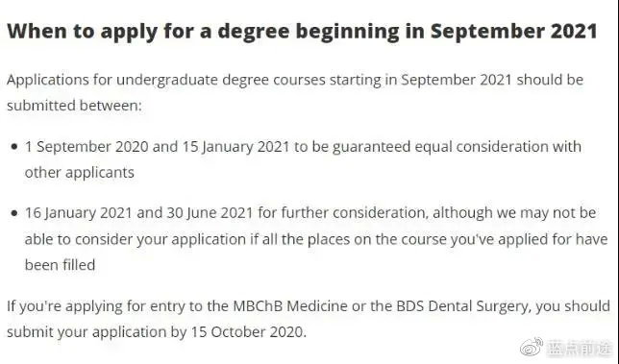Screen dimensions: 619x364
Task: Click "1 September 2020" date in first bullet
Action: (x=87, y=147)
